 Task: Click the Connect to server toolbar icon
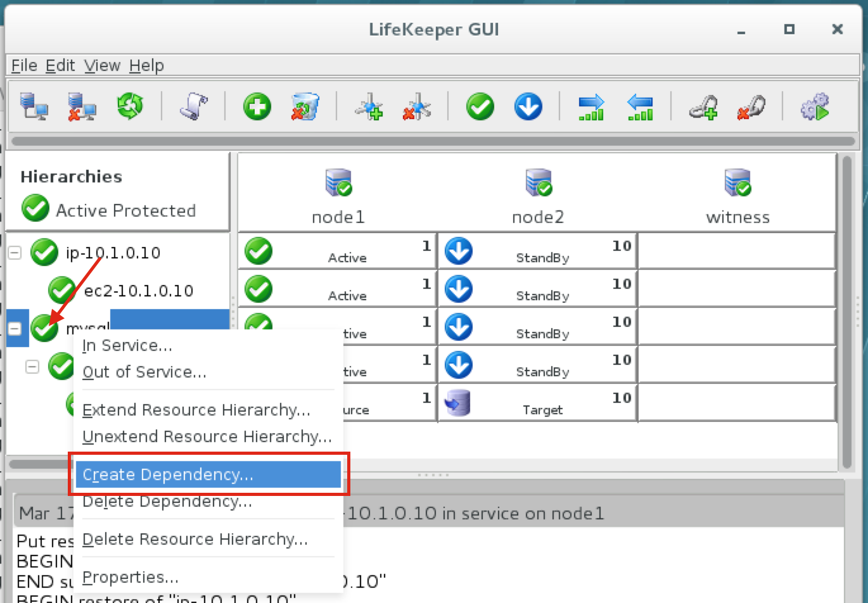pyautogui.click(x=34, y=106)
